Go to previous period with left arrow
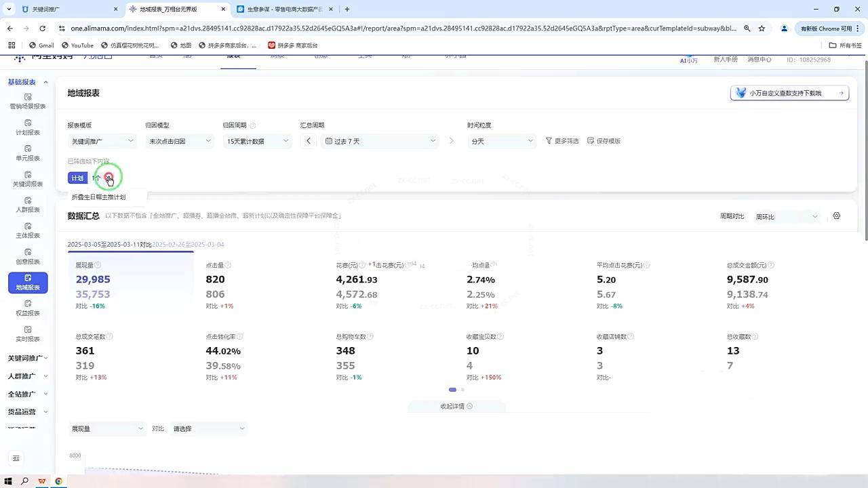Image resolution: width=868 pixels, height=488 pixels. click(x=309, y=141)
